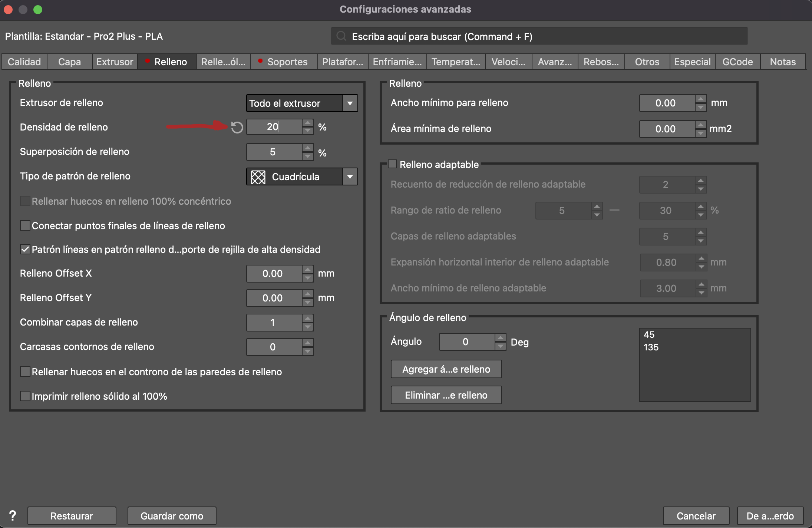Decrease Superposición de relleno with down arrow
The image size is (812, 528).
(307, 156)
